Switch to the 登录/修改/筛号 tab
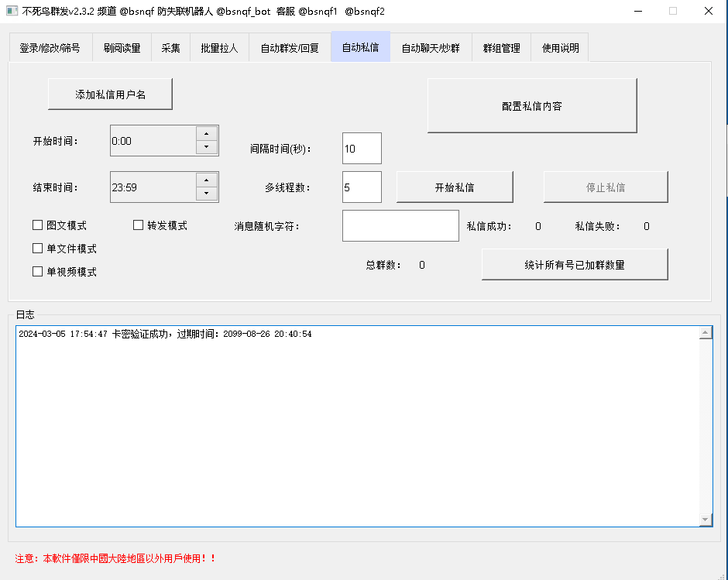 [50, 48]
